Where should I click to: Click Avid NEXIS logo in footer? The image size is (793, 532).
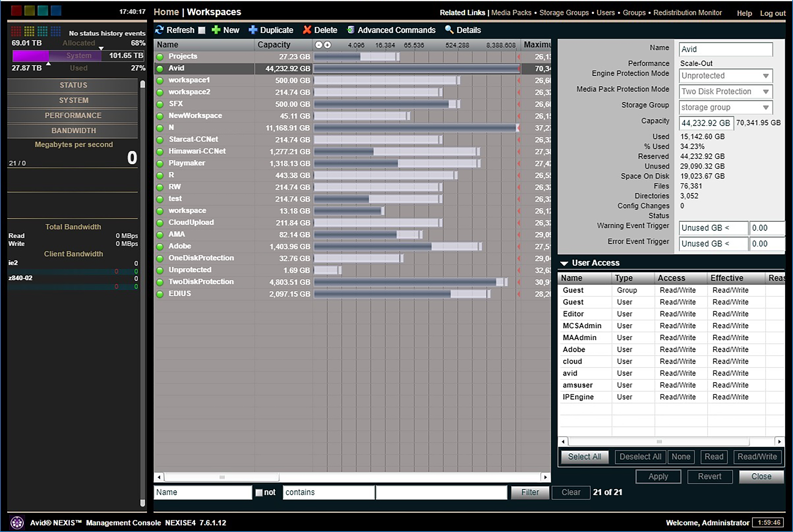pyautogui.click(x=17, y=522)
